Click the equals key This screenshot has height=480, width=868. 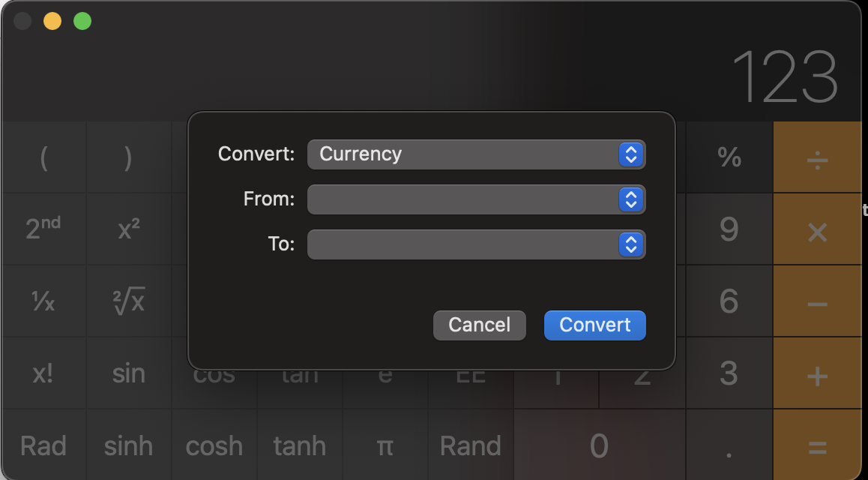[x=817, y=447]
